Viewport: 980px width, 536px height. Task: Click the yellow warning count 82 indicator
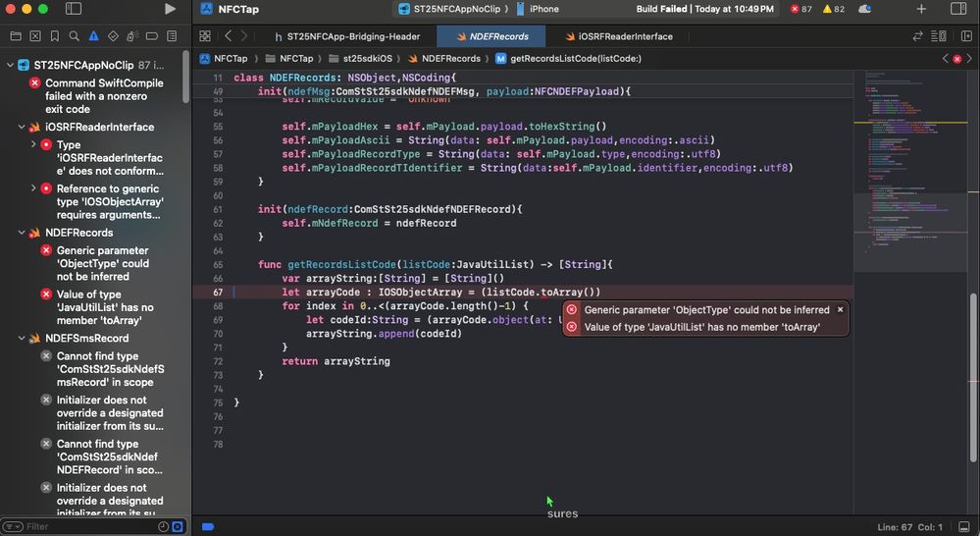[833, 9]
